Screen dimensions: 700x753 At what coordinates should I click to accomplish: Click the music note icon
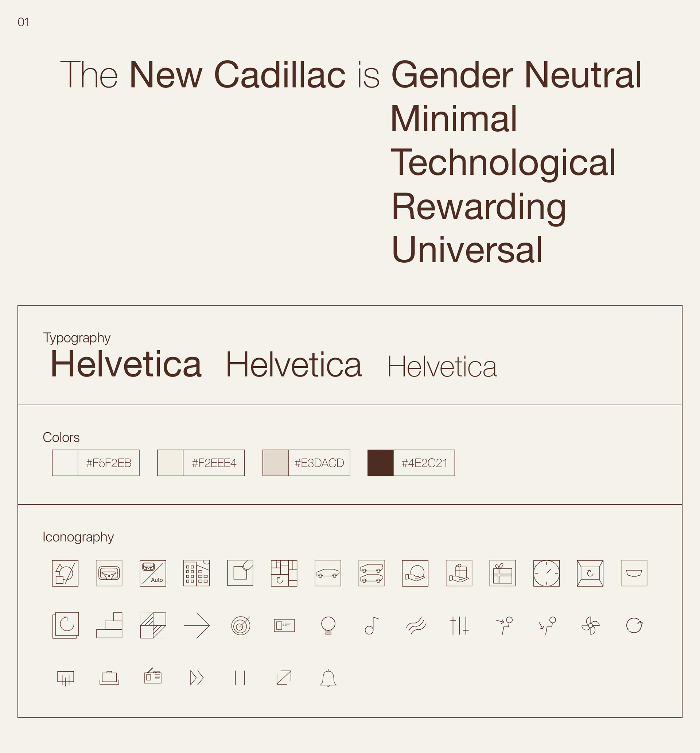click(x=372, y=625)
